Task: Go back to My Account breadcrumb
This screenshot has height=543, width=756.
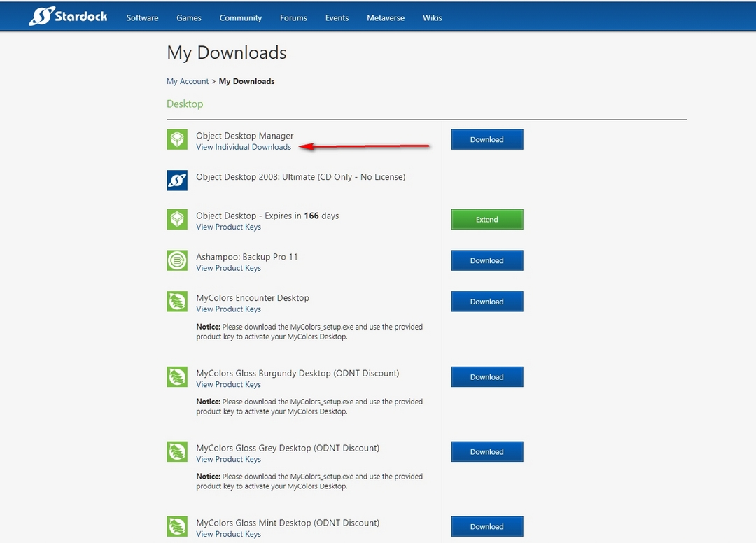Action: 188,81
